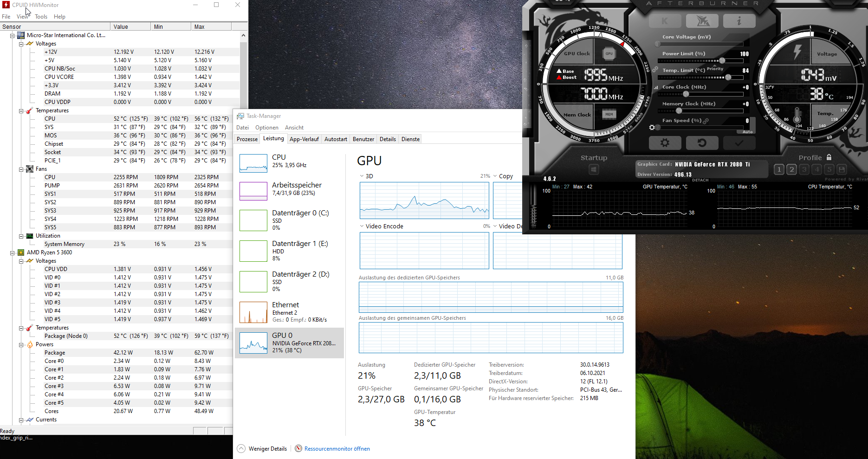Open HWMonitor File menu

click(x=6, y=17)
